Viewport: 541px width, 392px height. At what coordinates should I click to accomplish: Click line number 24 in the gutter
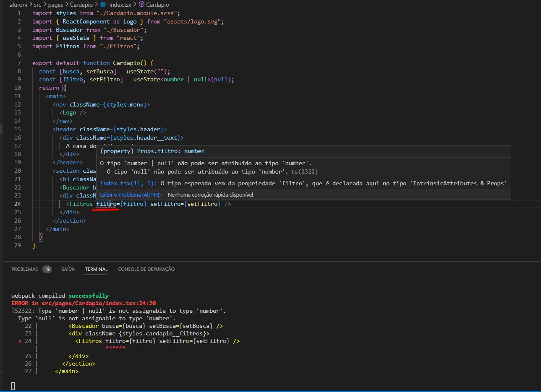pos(17,204)
